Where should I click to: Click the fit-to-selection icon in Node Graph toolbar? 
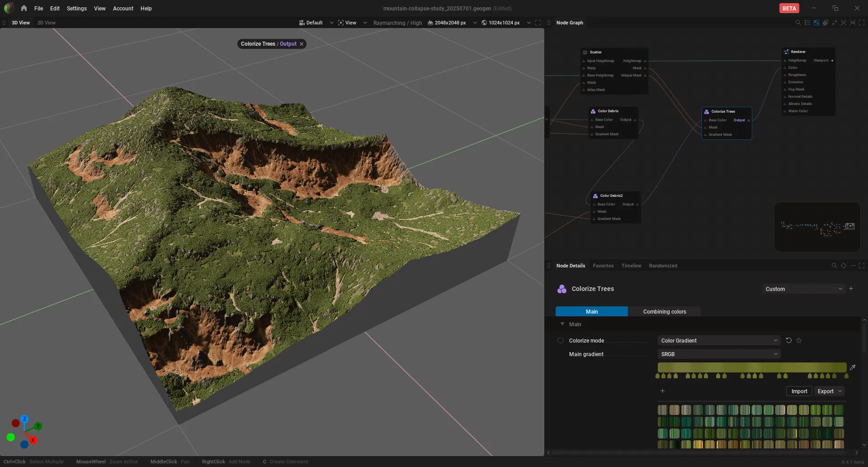click(x=844, y=23)
